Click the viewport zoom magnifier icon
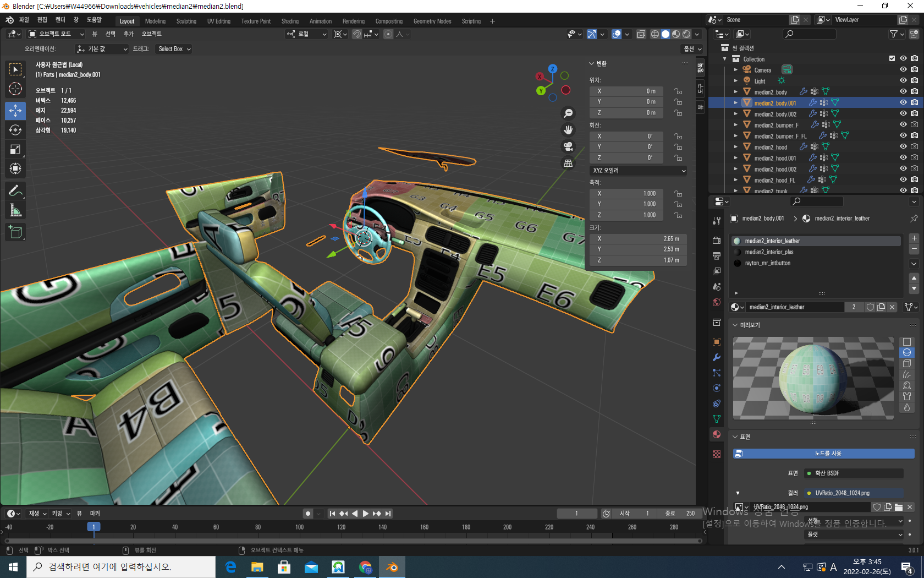The image size is (924, 578). click(568, 113)
